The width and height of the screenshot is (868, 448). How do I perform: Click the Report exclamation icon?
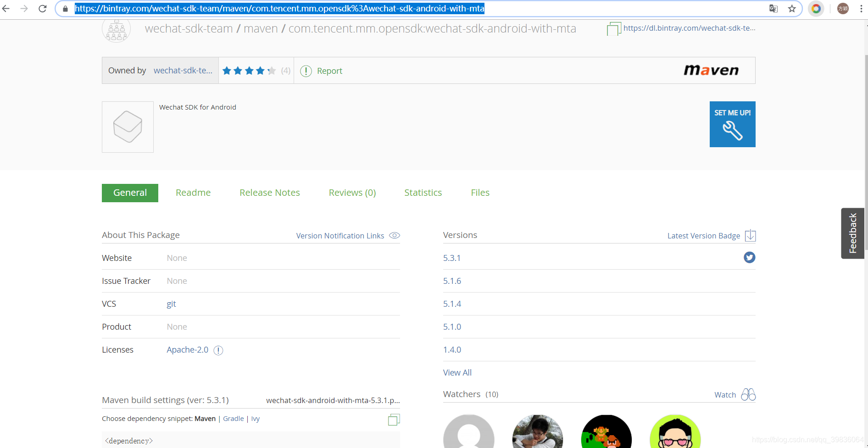(306, 71)
